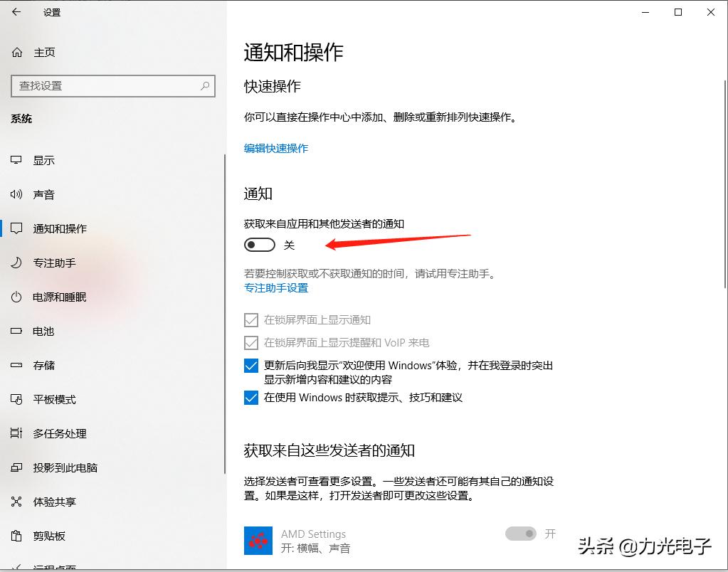Toggle the AMD Settings notification switch

click(x=522, y=534)
